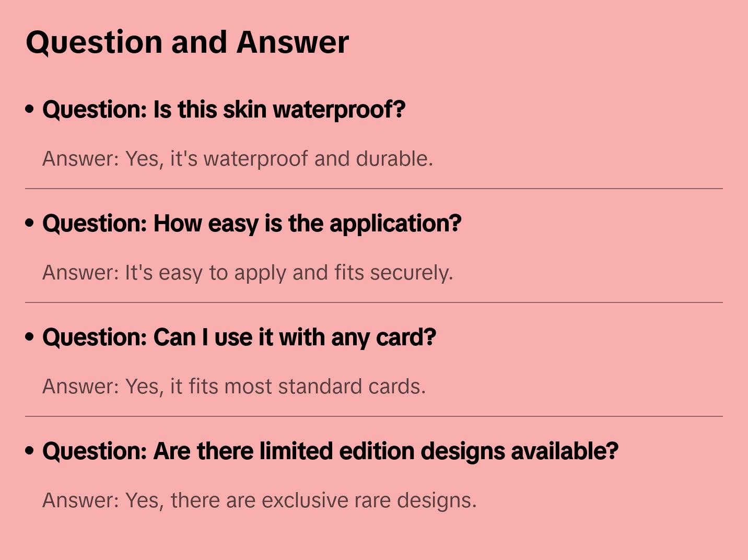
Task: Select the answer "It's easy to apply and fits securely"
Action: pos(248,273)
